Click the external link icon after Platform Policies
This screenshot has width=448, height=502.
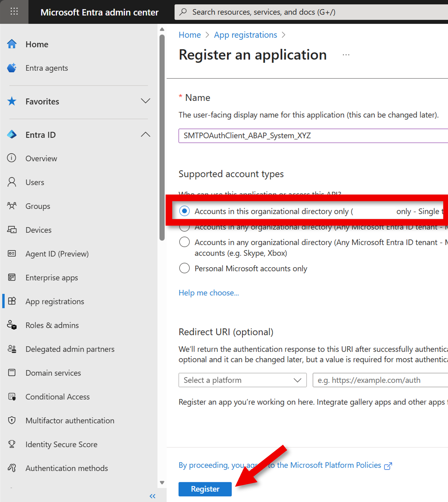pyautogui.click(x=388, y=466)
